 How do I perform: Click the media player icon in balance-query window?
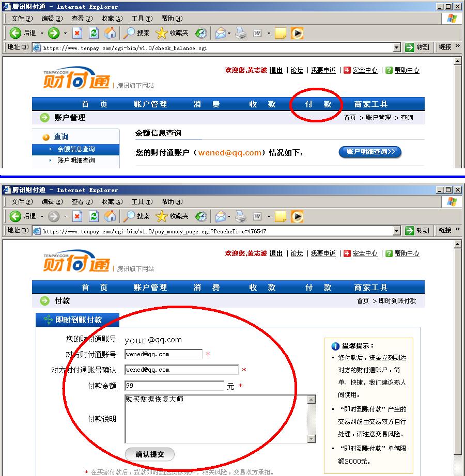(297, 33)
